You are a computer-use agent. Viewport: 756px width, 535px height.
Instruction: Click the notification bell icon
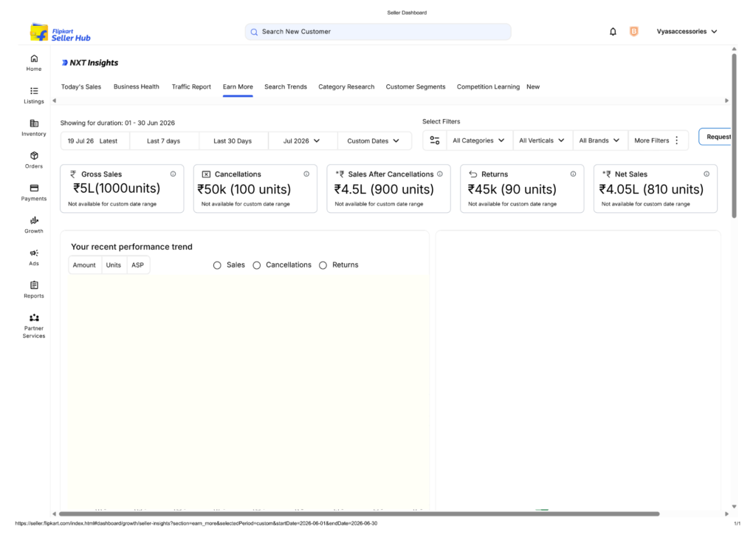coord(613,32)
